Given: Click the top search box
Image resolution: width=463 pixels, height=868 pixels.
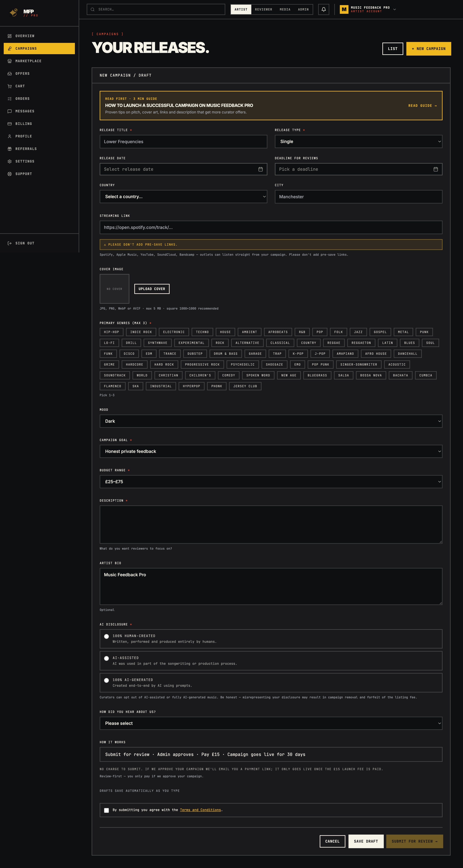Looking at the screenshot, I should point(156,9).
